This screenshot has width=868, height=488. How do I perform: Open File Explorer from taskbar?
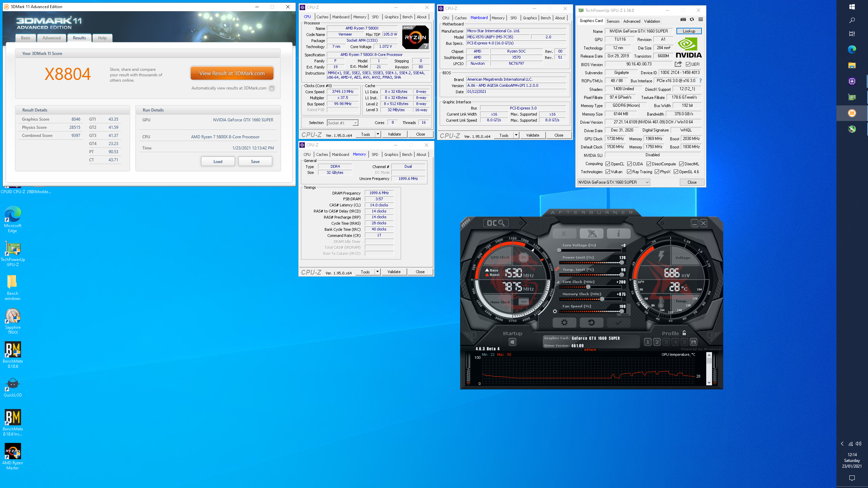(852, 65)
